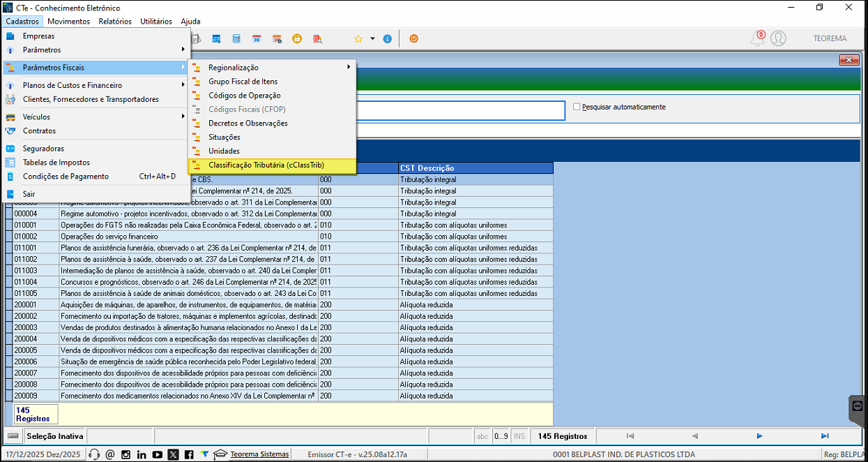
Task: Click the yellow favorites star icon
Action: (x=358, y=39)
